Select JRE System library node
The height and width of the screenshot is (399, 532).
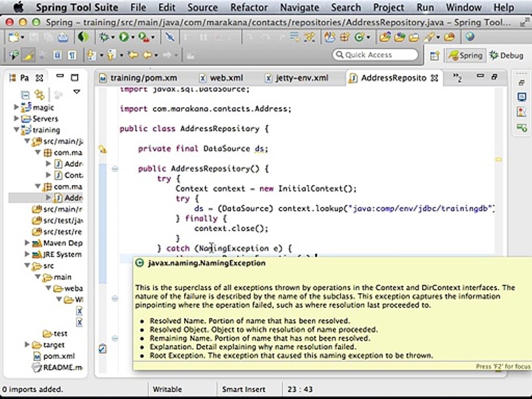57,254
